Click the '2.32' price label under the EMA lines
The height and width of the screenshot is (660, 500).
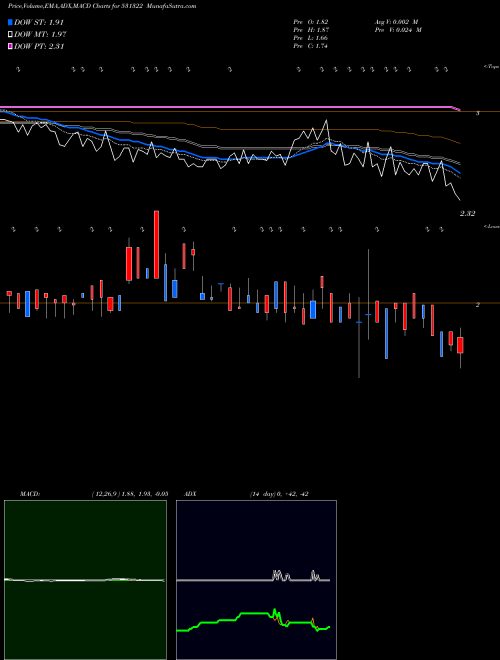coord(467,214)
